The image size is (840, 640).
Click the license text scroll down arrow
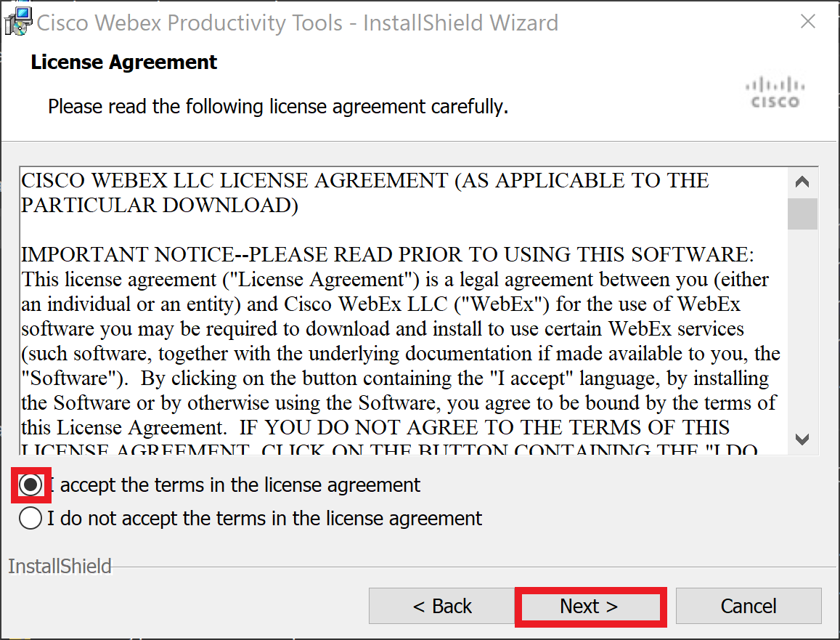coord(802,440)
